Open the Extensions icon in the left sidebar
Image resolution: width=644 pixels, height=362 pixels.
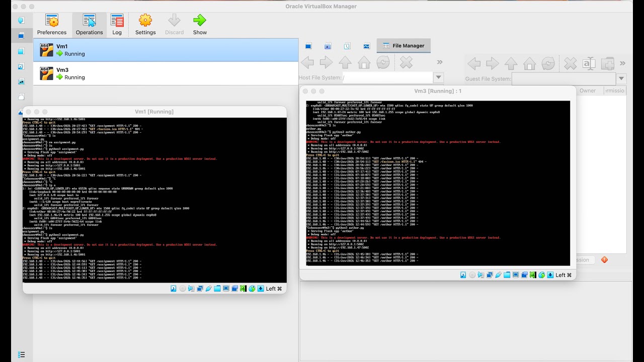point(21,51)
